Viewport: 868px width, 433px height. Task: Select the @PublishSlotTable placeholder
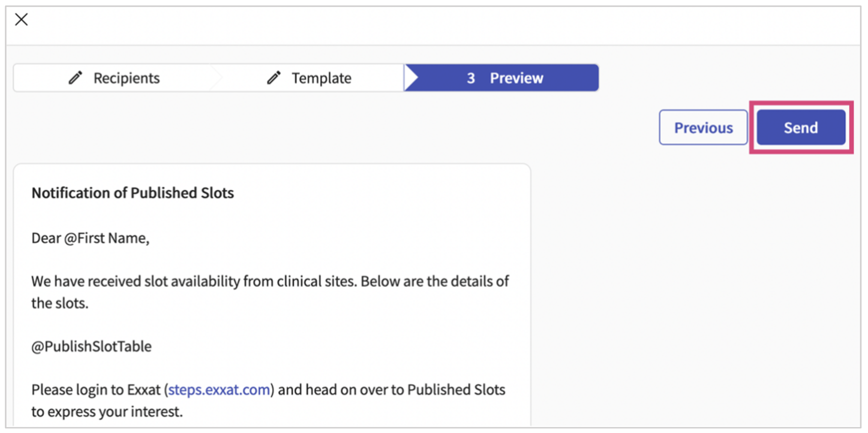tap(91, 346)
